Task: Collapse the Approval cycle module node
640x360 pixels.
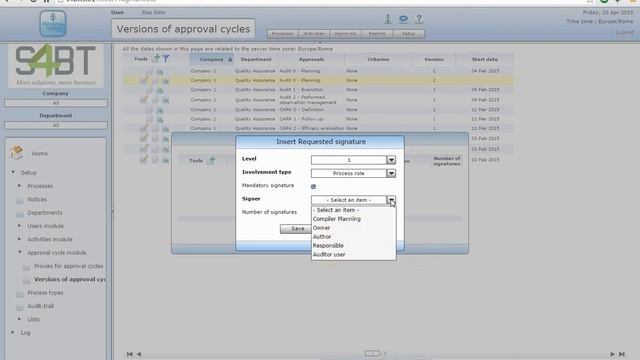Action: point(19,252)
